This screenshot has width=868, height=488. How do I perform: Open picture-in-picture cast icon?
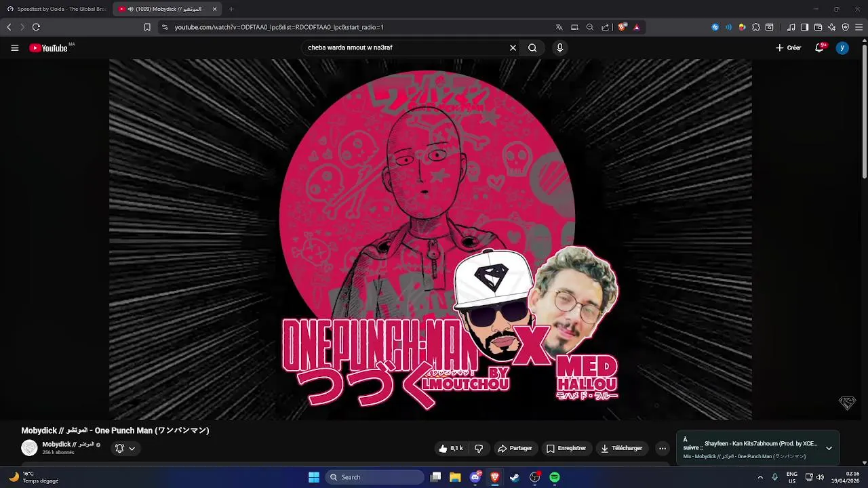(574, 27)
